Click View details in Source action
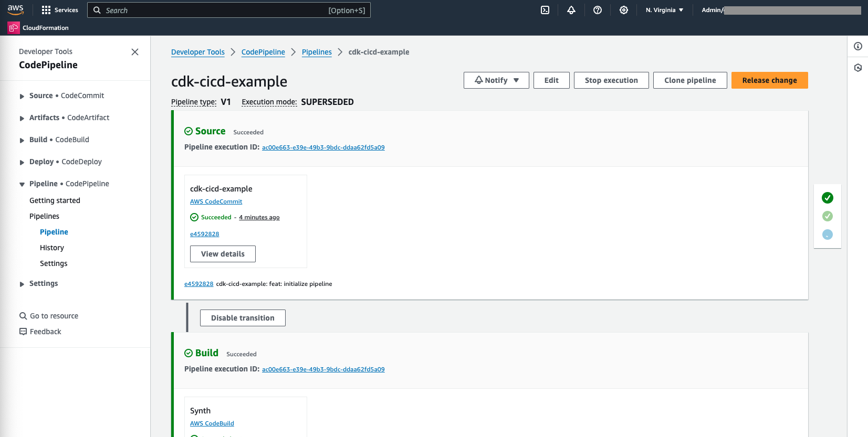 click(223, 254)
